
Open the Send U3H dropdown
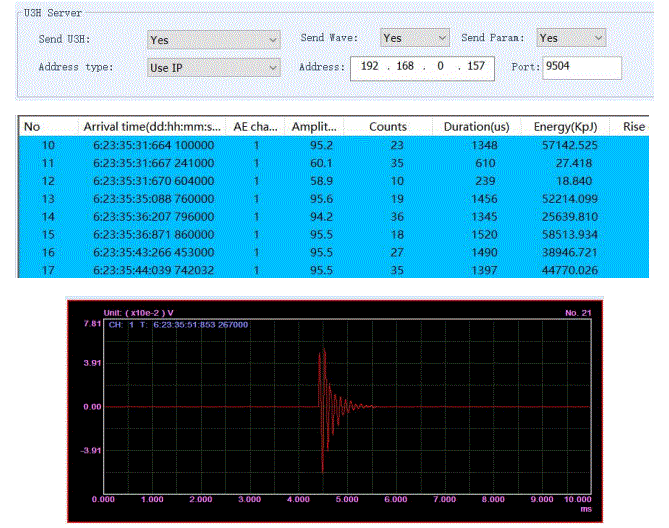pos(213,40)
